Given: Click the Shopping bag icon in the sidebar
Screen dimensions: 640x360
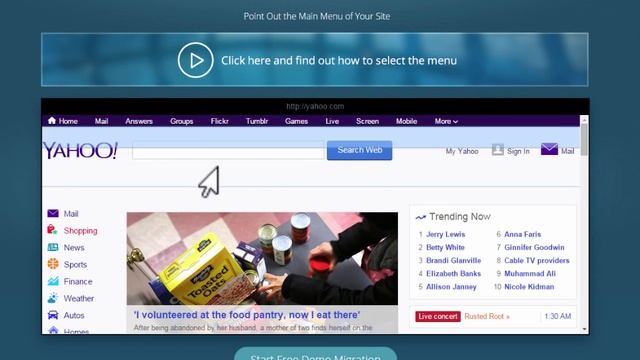Looking at the screenshot, I should coord(52,229).
